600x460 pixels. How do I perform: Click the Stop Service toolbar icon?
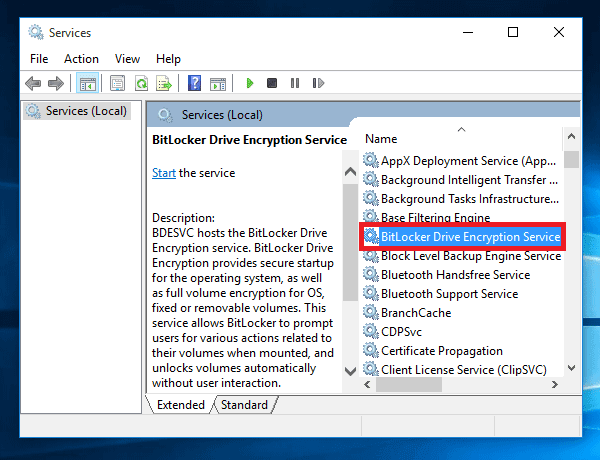tap(272, 83)
